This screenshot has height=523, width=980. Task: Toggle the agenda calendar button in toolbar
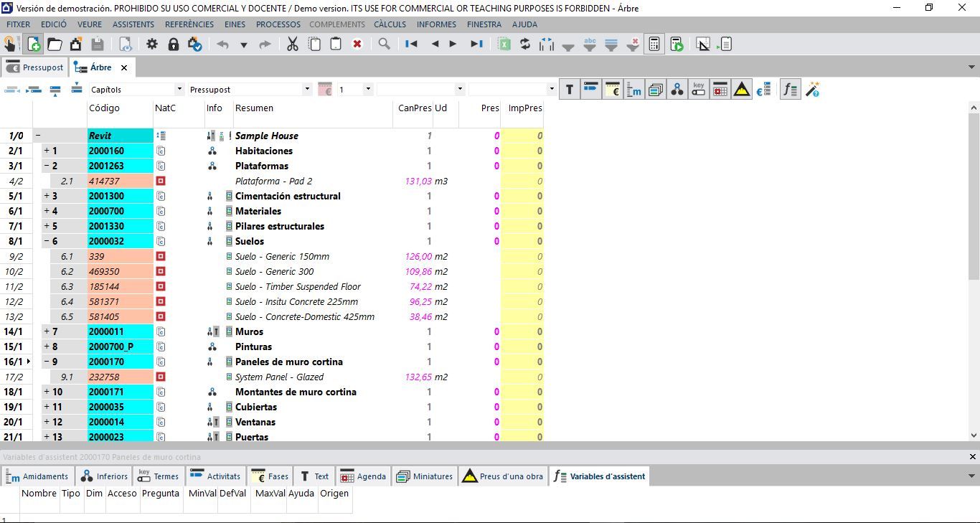coord(720,90)
